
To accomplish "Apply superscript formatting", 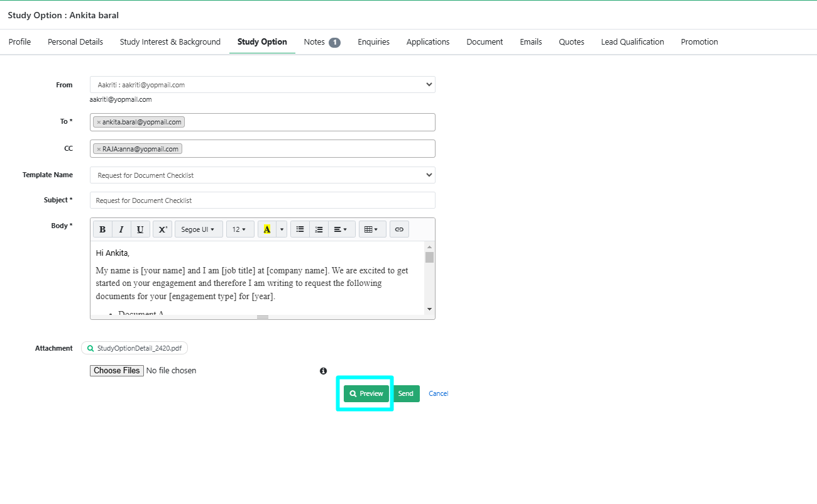I will [x=162, y=229].
